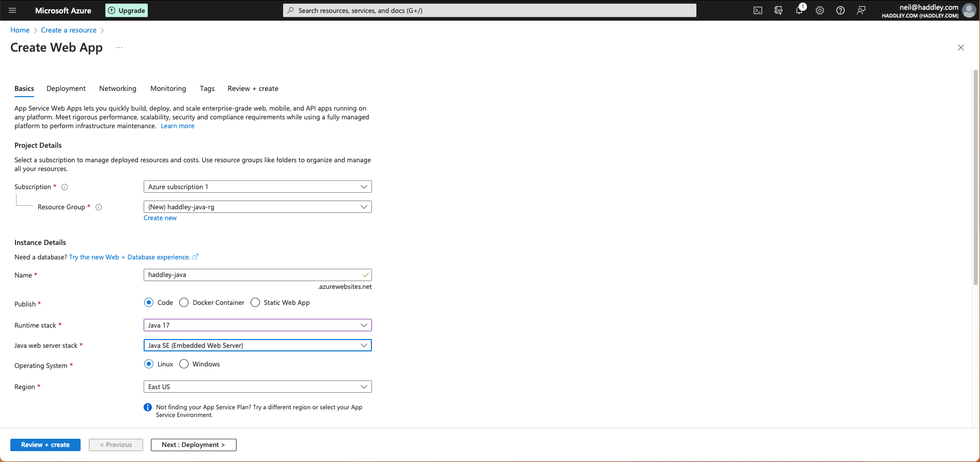Select Windows as the operating system
Viewport: 980px width, 462px height.
pos(184,364)
